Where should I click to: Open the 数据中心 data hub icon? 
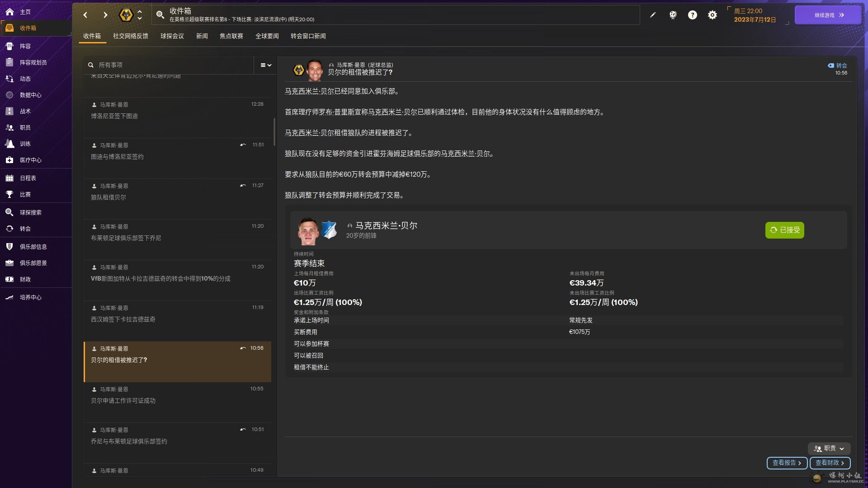(x=9, y=95)
